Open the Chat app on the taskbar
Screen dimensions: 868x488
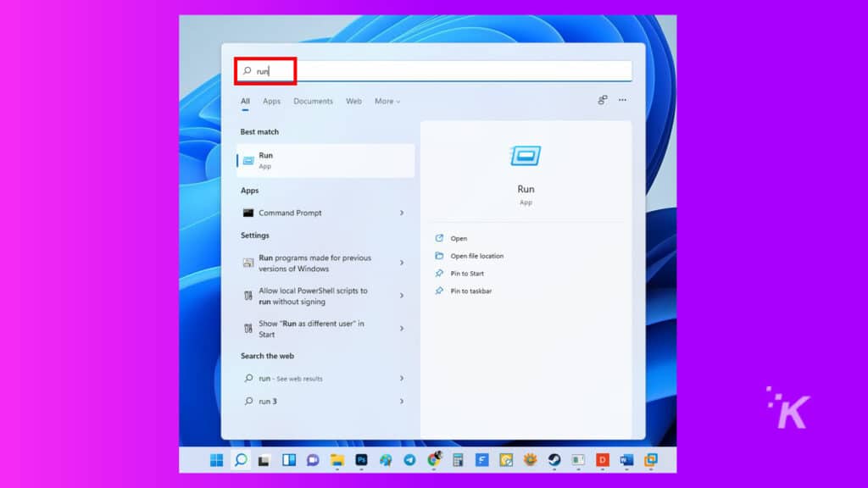click(313, 460)
